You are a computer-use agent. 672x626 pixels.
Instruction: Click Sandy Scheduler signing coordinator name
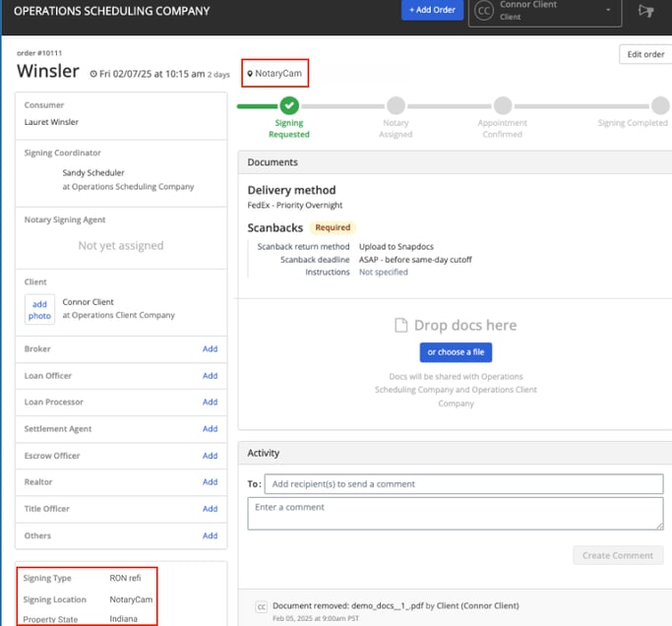click(93, 173)
